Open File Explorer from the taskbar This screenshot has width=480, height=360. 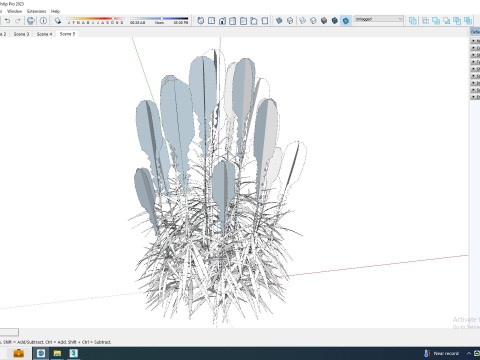pyautogui.click(x=57, y=353)
